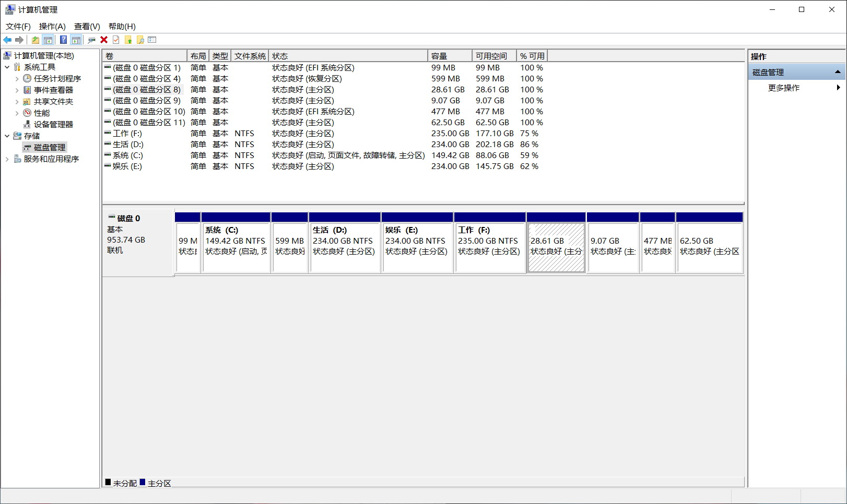Sort by the 状态 column header
847x504 pixels.
[x=348, y=56]
